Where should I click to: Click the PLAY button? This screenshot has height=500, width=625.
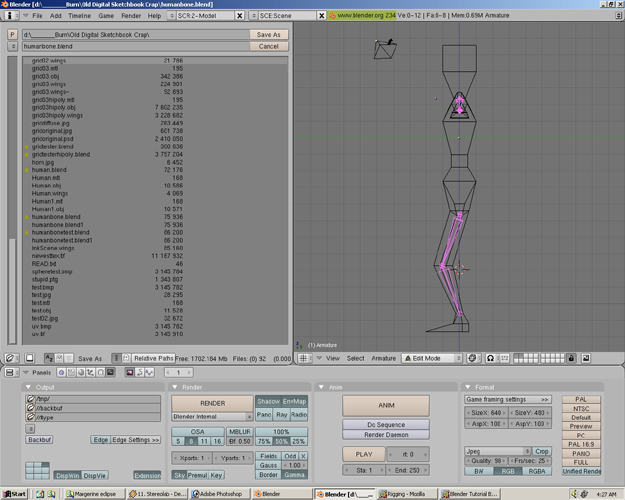364,454
